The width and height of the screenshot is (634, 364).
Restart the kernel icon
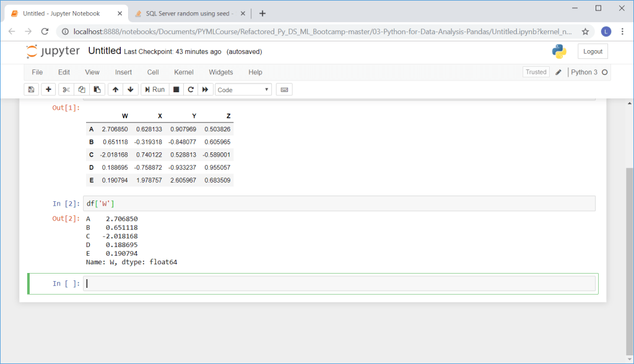tap(191, 90)
